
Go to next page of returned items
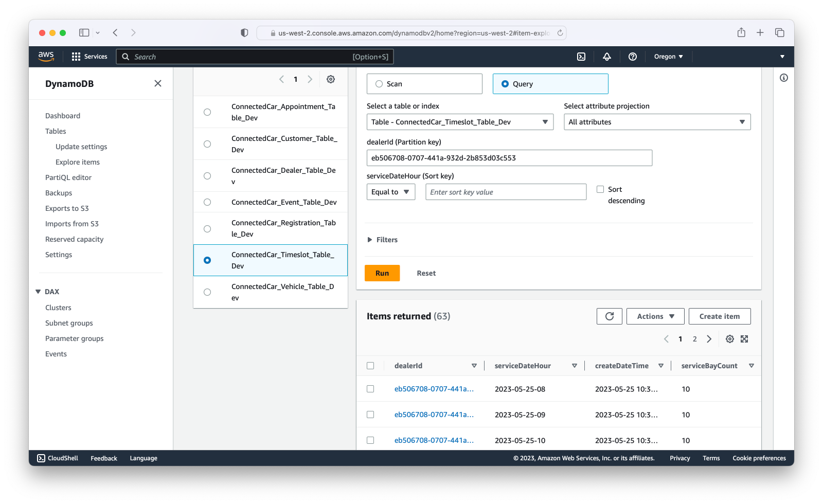[x=709, y=339]
